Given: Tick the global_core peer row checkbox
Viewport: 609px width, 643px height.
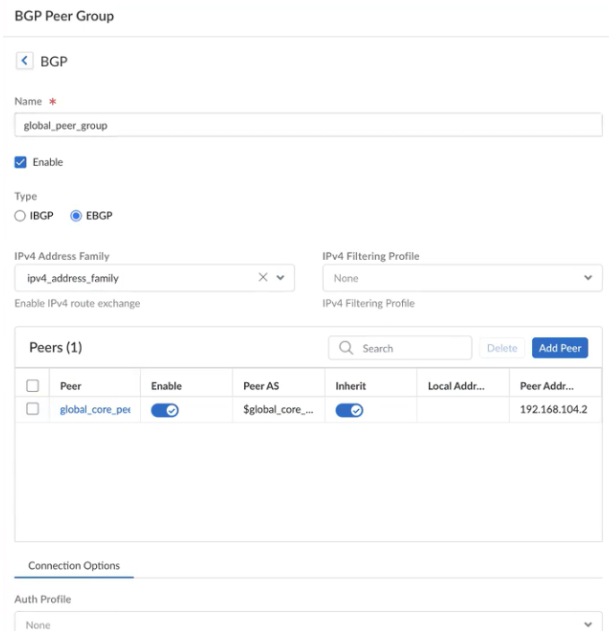Looking at the screenshot, I should point(32,409).
